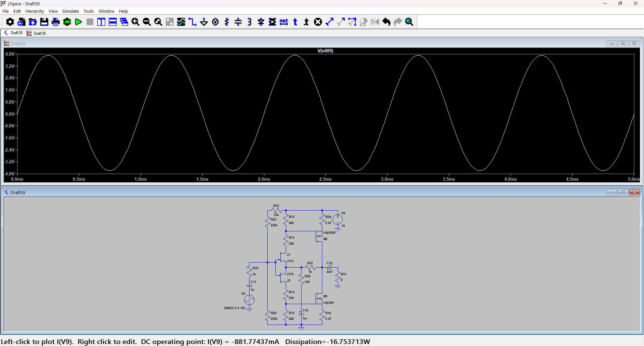This screenshot has height=346, width=644.
Task: Click the V9 voltage source symbol
Action: point(338,220)
